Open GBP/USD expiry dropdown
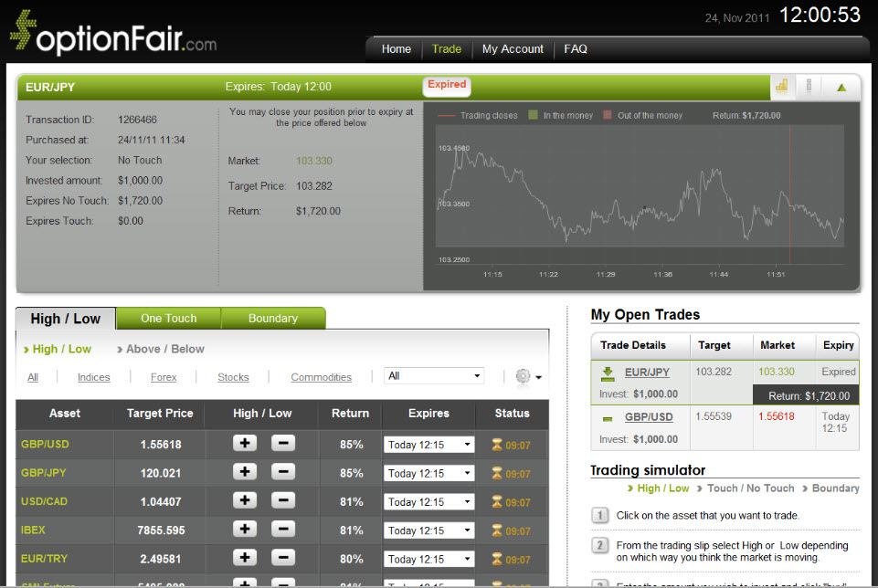The height and width of the screenshot is (588, 878). pos(428,445)
